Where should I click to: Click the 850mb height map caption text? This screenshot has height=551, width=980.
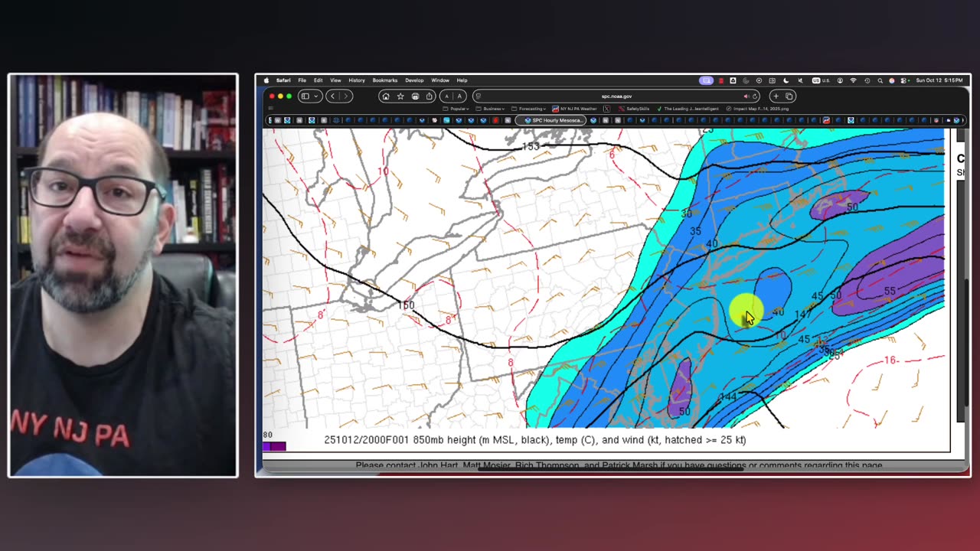(535, 440)
